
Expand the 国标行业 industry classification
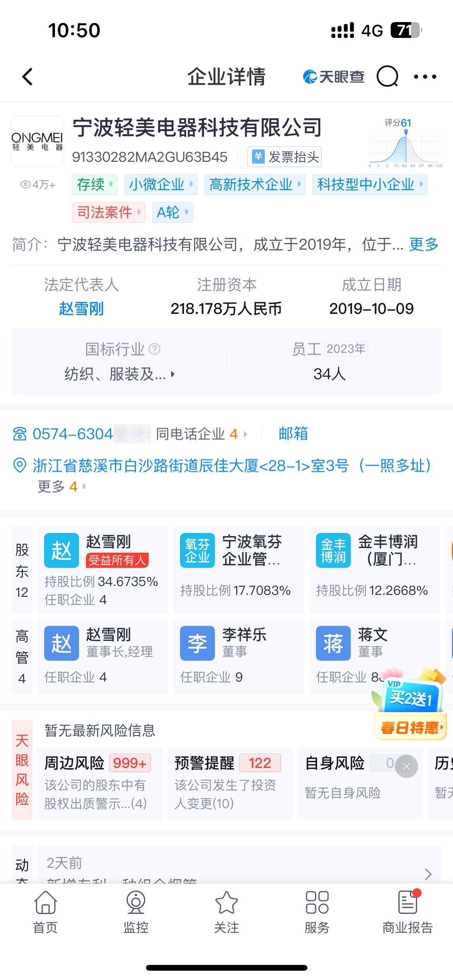(119, 374)
